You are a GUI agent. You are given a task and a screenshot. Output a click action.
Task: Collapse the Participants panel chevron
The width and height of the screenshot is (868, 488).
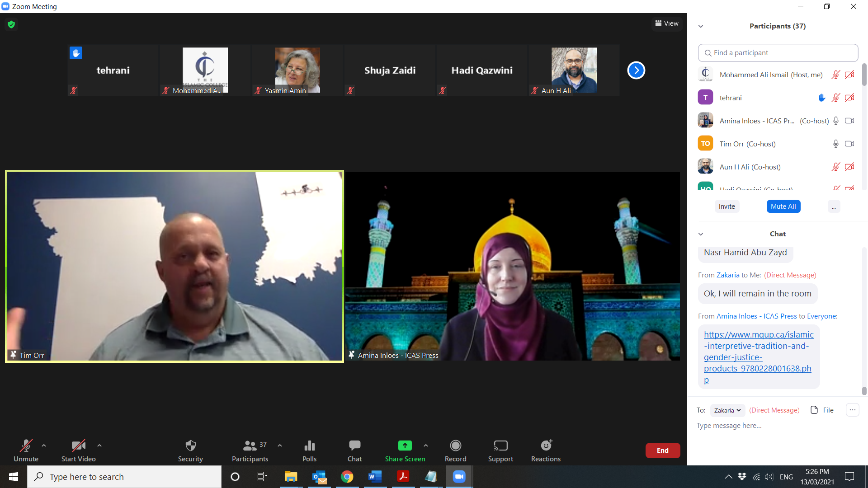click(x=701, y=26)
